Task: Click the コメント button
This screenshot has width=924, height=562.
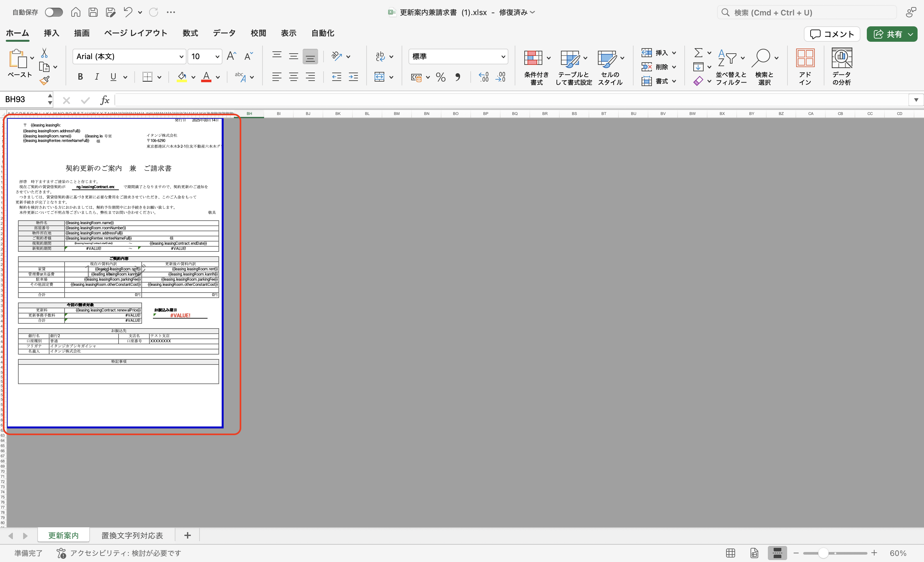Action: (832, 34)
